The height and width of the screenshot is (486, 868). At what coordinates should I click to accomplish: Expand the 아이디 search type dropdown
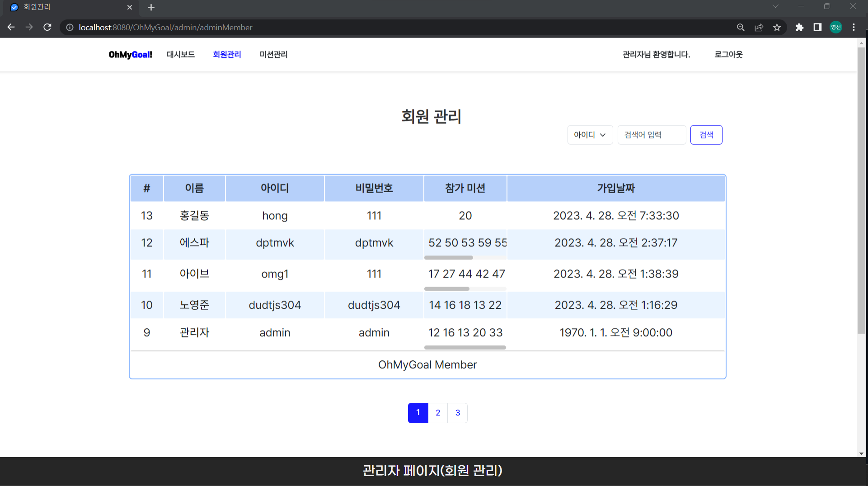(x=590, y=135)
